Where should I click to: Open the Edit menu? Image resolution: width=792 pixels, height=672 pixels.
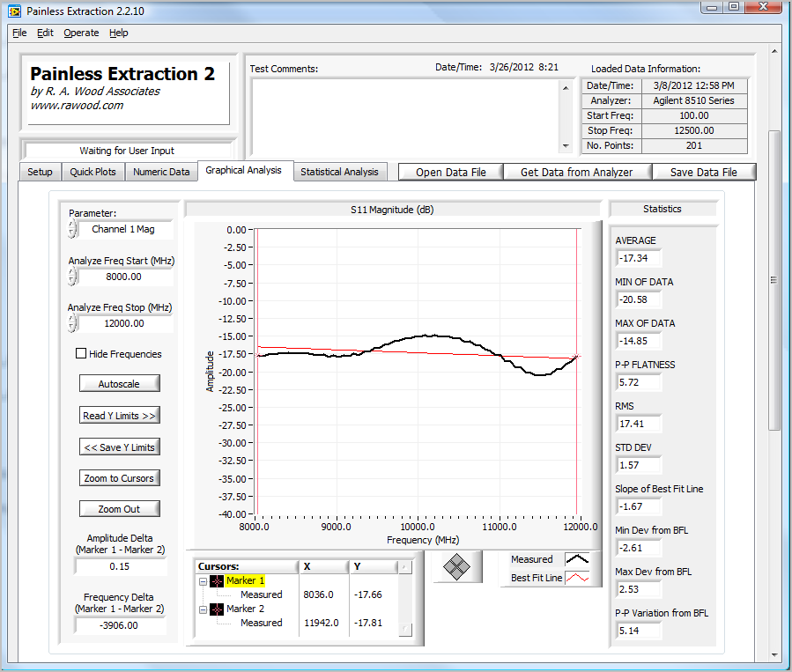[45, 33]
